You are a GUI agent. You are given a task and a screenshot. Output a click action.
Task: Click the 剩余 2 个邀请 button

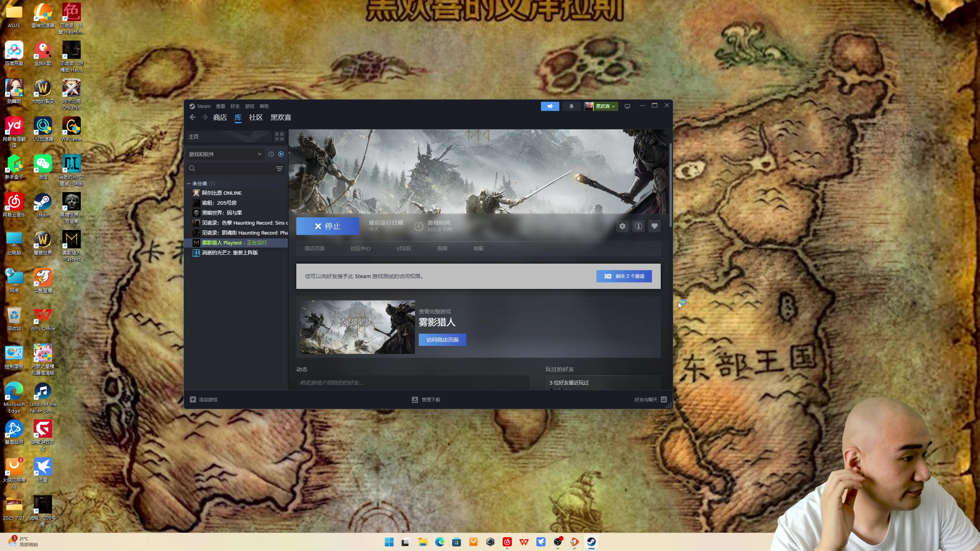624,276
